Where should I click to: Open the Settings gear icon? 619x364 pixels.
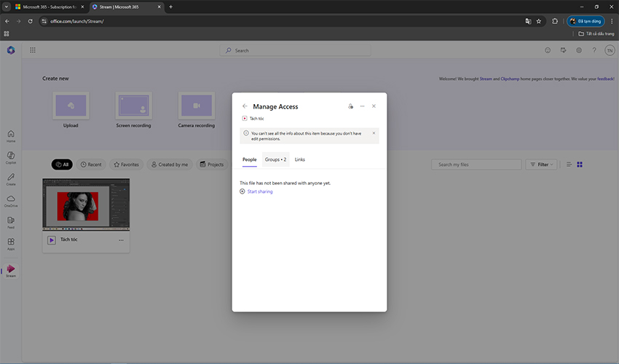(x=579, y=50)
